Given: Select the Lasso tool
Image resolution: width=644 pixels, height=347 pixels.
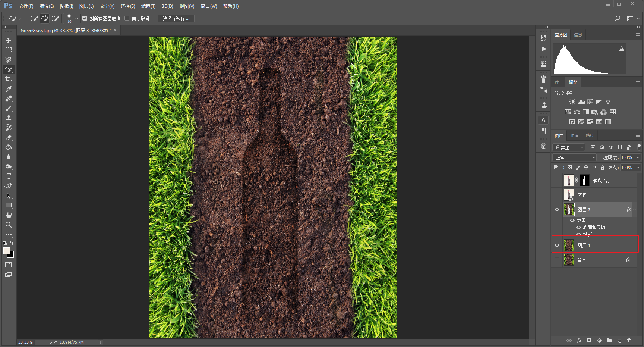Looking at the screenshot, I should 8,60.
